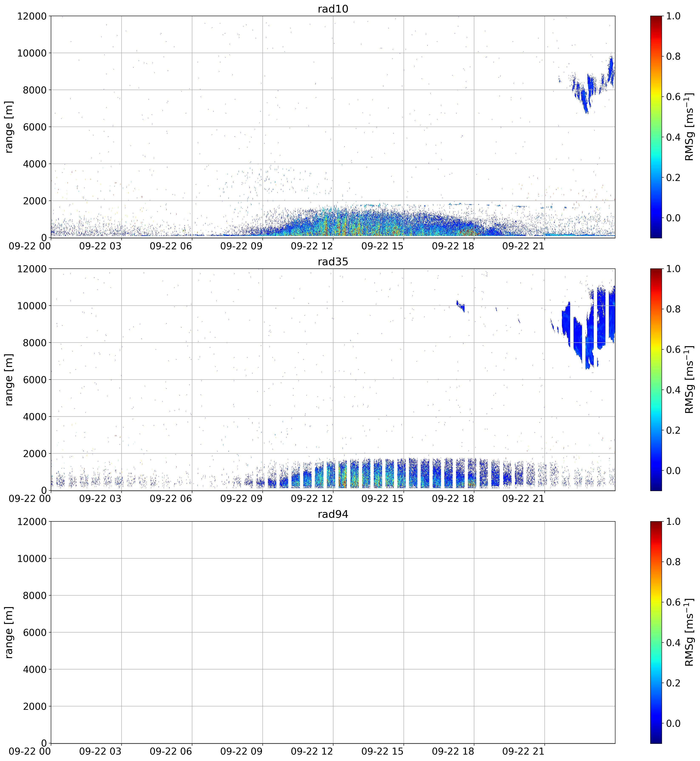Viewport: 700px width, 761px height.
Task: Click the rad10 plot title
Action: tap(333, 9)
